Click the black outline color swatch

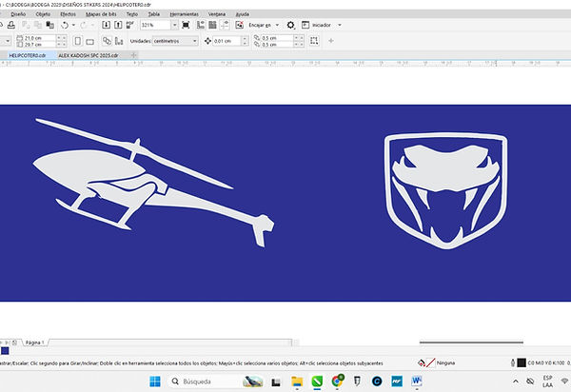522,363
